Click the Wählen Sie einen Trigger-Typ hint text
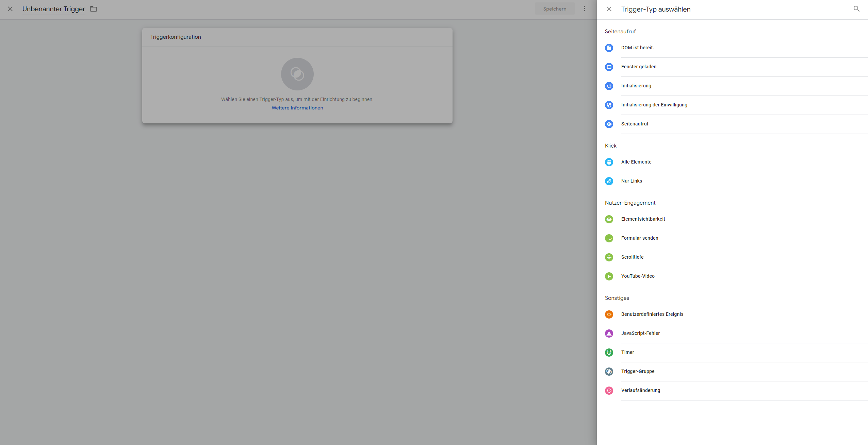The width and height of the screenshot is (868, 445). pyautogui.click(x=297, y=99)
